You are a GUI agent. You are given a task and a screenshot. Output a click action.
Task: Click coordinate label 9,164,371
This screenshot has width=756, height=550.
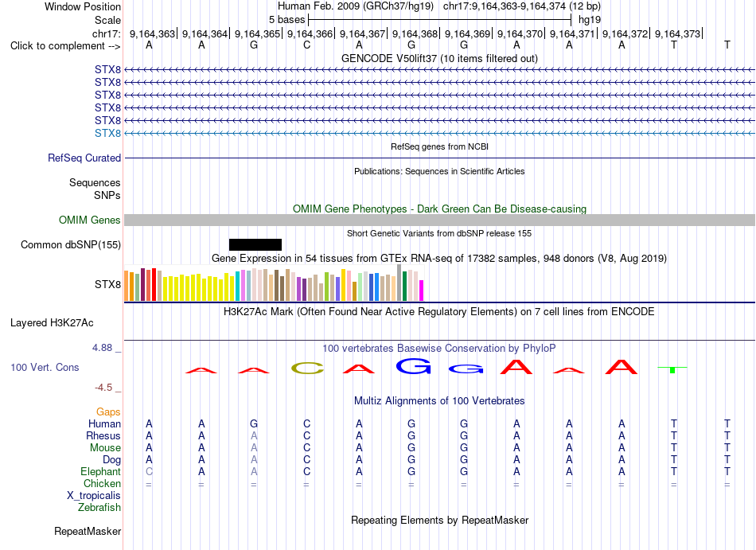(572, 33)
